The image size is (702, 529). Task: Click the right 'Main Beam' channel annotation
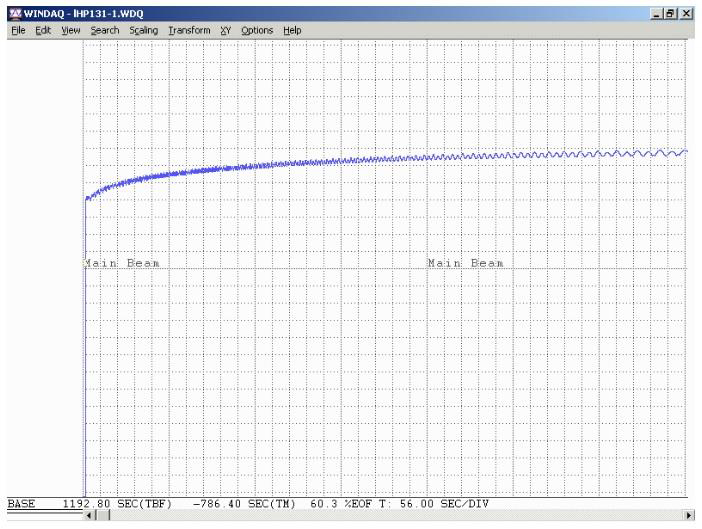tap(465, 263)
